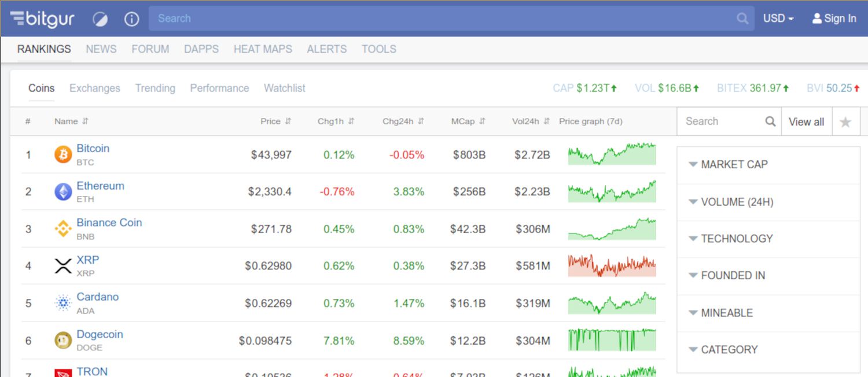Click XRP Vol24h $581M
Viewport: 868px width, 377px height.
click(533, 266)
